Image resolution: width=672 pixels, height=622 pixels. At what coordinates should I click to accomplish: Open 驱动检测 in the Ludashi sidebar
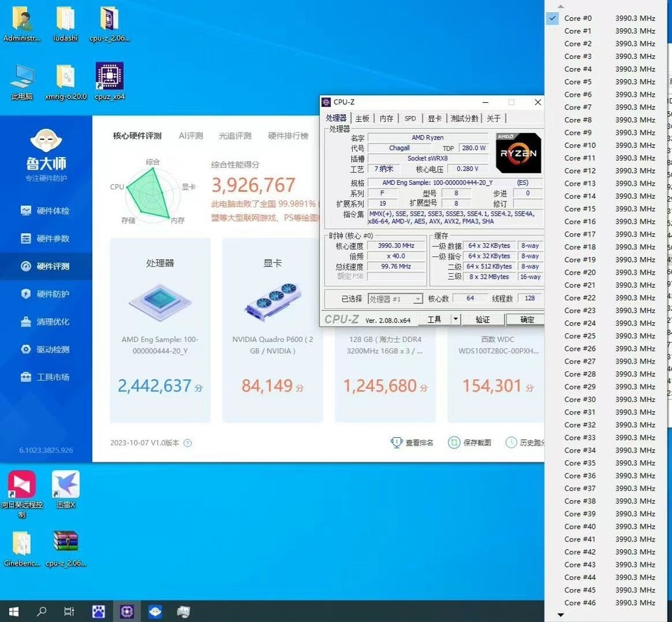click(x=46, y=350)
